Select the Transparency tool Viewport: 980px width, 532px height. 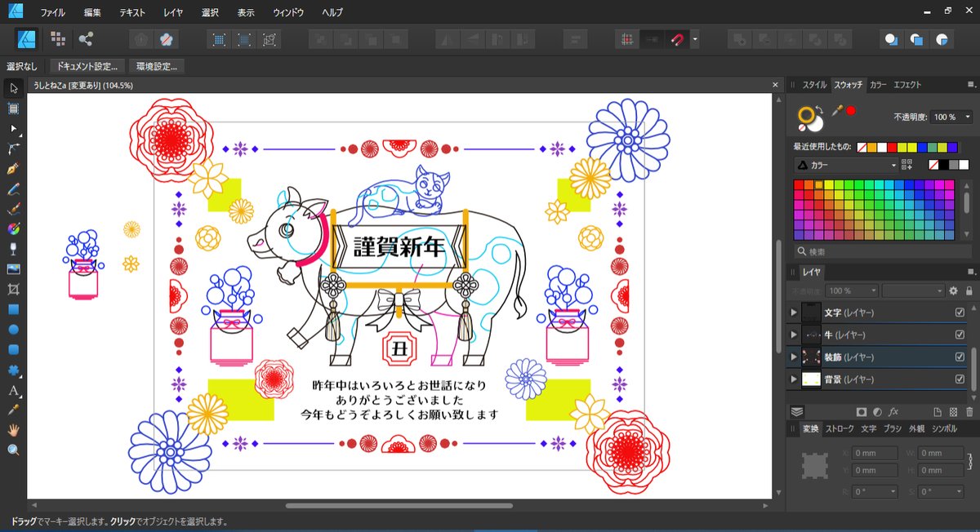(x=13, y=249)
